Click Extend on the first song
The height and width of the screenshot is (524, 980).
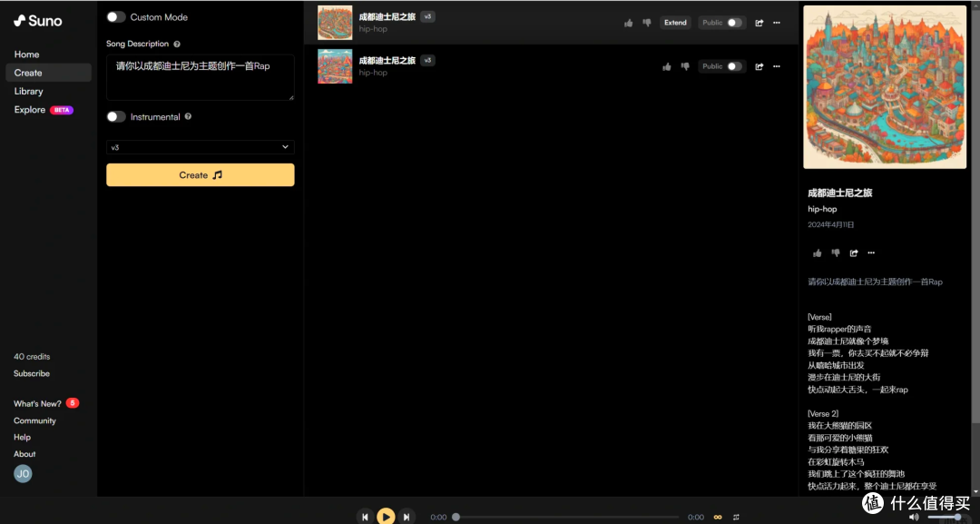pos(675,23)
